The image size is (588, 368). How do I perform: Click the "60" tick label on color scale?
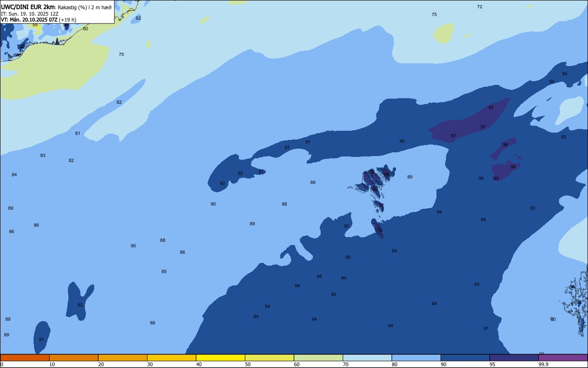point(297,364)
